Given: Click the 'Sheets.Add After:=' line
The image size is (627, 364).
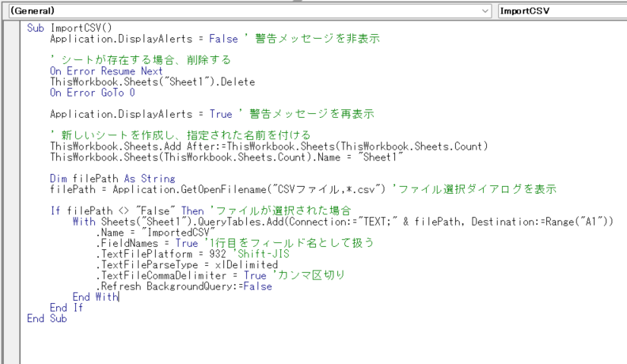Looking at the screenshot, I should pos(268,146).
